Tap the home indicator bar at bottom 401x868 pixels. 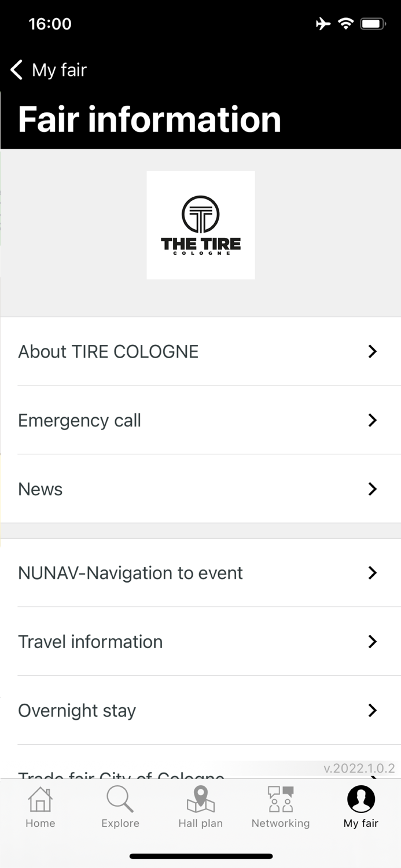point(200,856)
